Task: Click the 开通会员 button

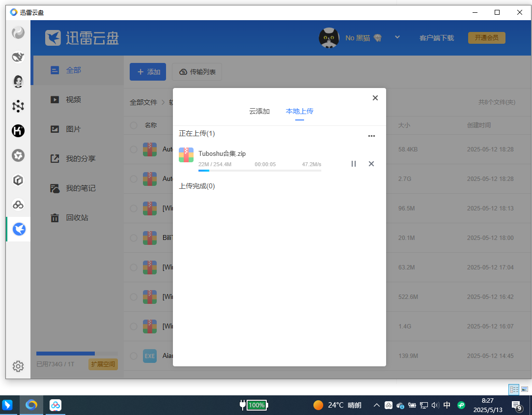Action: point(486,38)
